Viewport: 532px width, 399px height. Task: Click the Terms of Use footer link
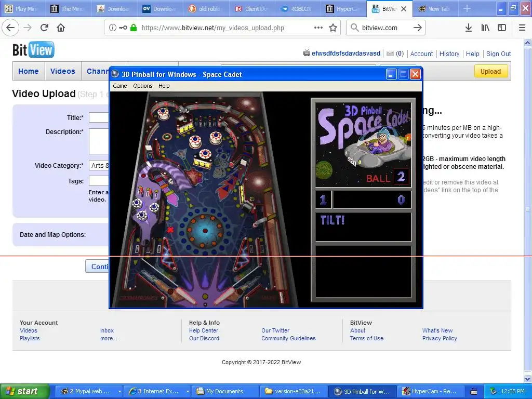click(366, 338)
